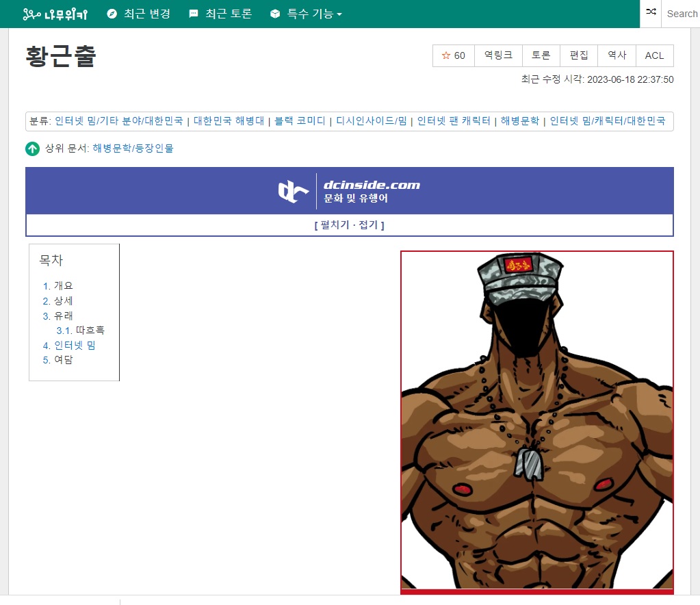Open category 대한민국 해병대

pos(229,121)
